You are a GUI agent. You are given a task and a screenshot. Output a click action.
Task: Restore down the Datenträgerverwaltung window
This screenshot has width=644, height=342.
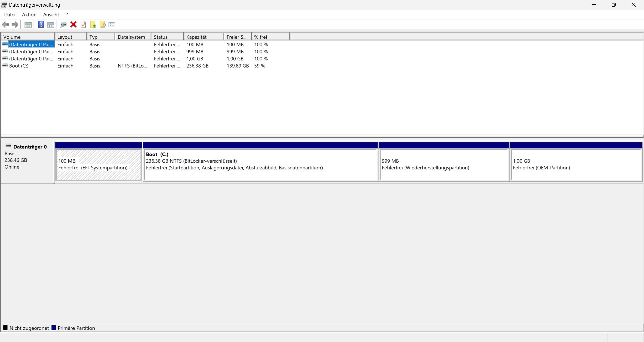614,5
